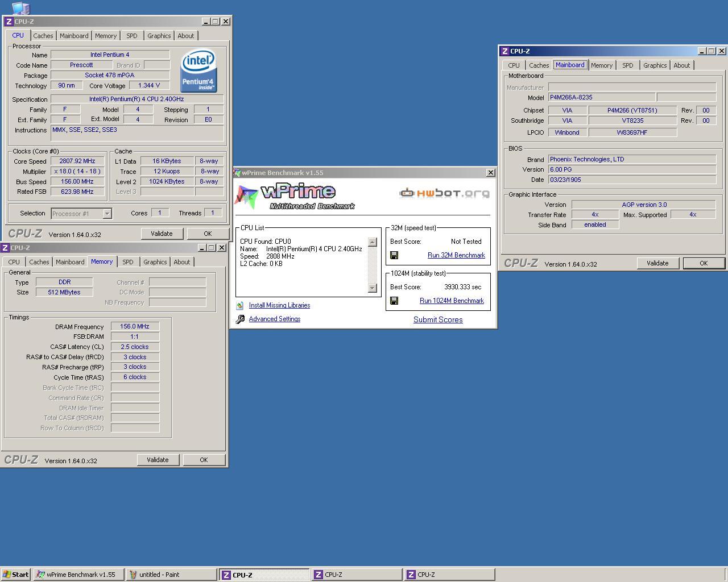Click the hwbot.org logo
This screenshot has height=582, width=728.
click(x=445, y=193)
